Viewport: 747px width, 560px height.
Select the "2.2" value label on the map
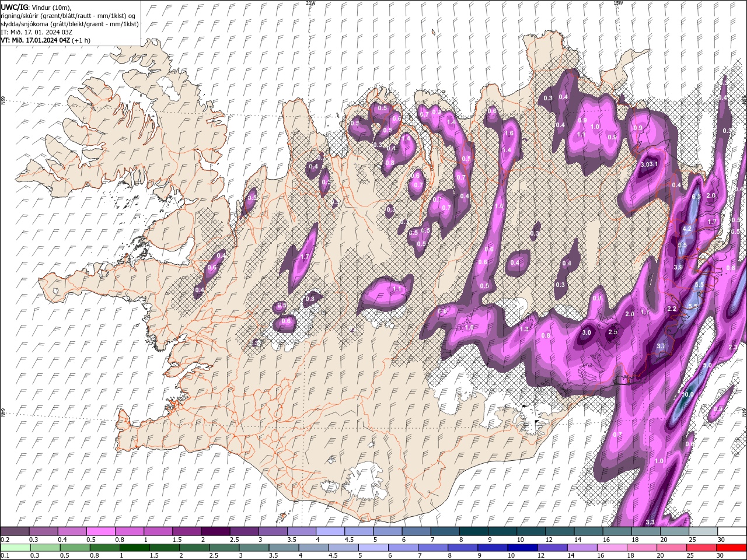click(672, 309)
